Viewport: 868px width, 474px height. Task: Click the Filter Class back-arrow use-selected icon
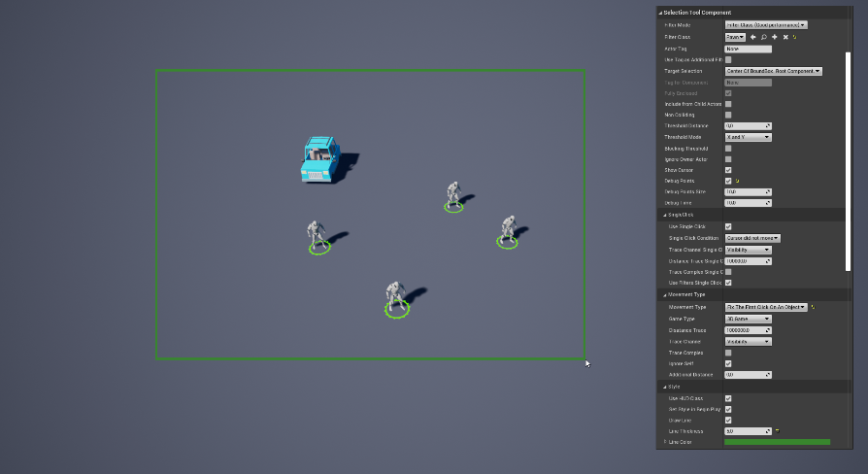[x=752, y=37]
